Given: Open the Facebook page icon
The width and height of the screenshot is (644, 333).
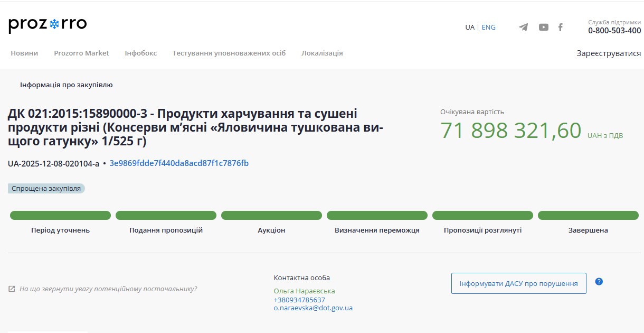Looking at the screenshot, I should pyautogui.click(x=561, y=27).
